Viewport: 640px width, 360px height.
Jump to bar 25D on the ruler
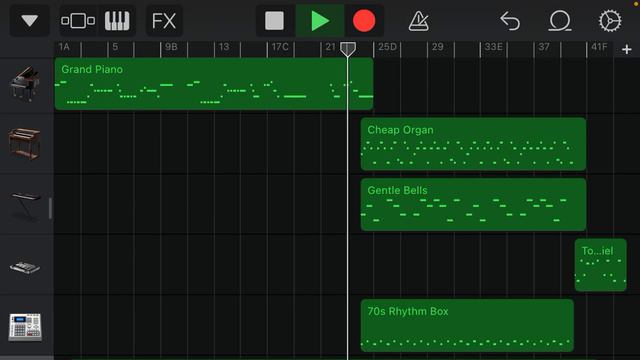[387, 47]
